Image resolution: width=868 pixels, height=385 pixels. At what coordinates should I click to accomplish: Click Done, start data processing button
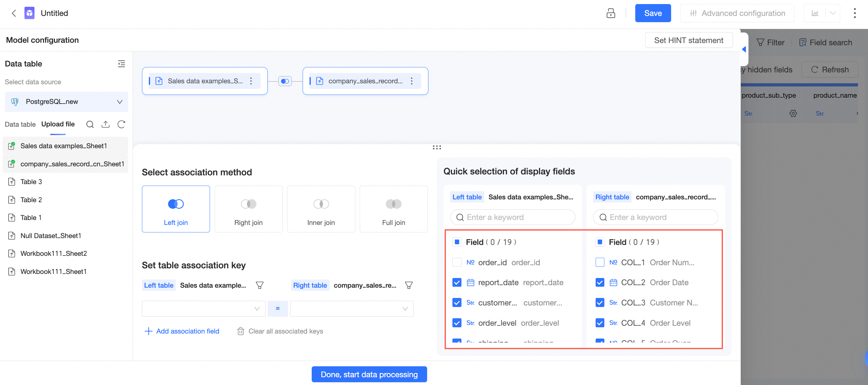click(369, 374)
